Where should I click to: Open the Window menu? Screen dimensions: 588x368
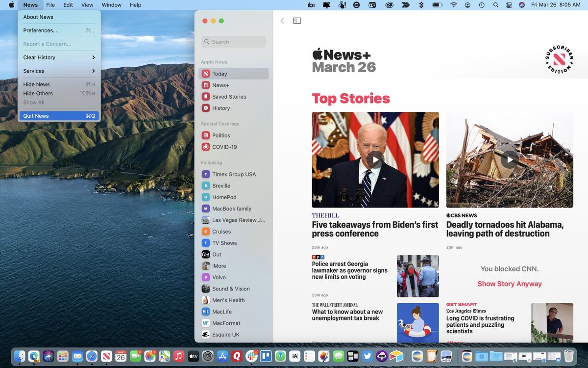click(x=111, y=4)
